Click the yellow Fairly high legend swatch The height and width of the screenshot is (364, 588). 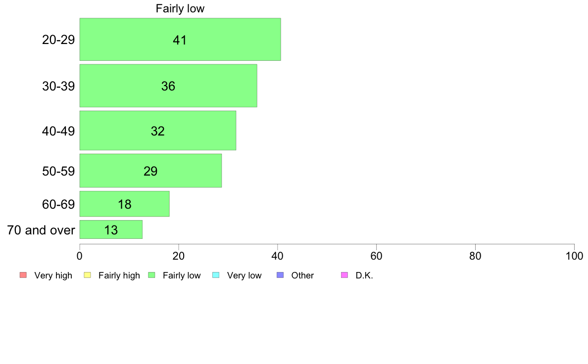(88, 275)
